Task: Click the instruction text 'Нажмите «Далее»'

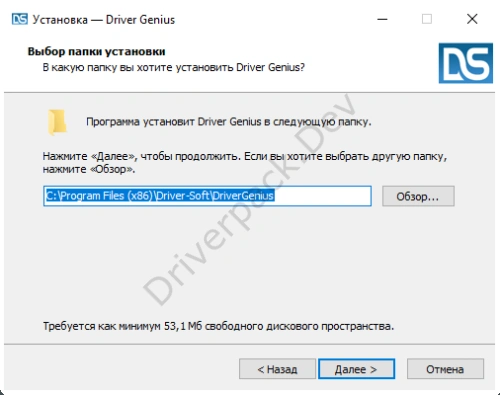Action: [90, 156]
